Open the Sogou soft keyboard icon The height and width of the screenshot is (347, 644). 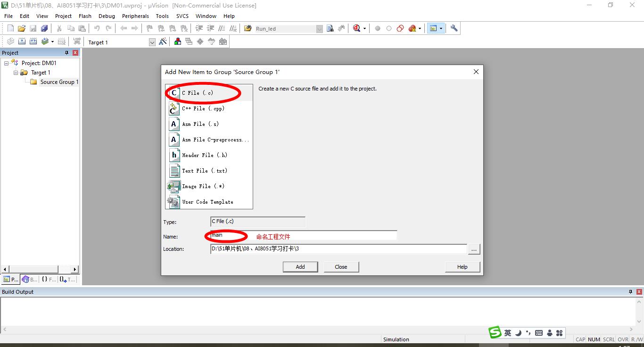(x=539, y=333)
